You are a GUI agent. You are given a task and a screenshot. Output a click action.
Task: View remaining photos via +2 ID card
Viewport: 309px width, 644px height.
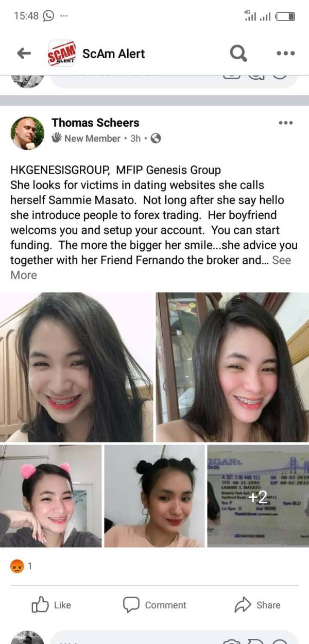pyautogui.click(x=258, y=496)
